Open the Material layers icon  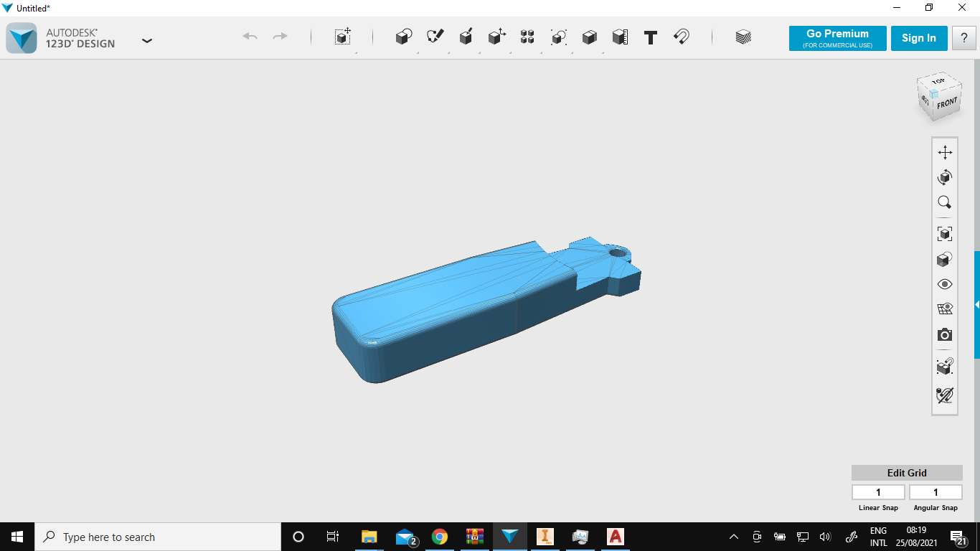point(743,37)
